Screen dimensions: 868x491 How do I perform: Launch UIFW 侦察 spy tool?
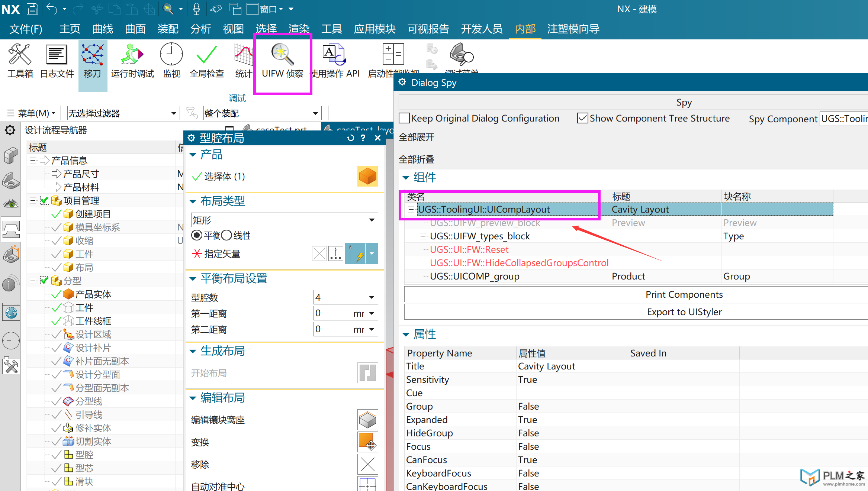point(283,61)
